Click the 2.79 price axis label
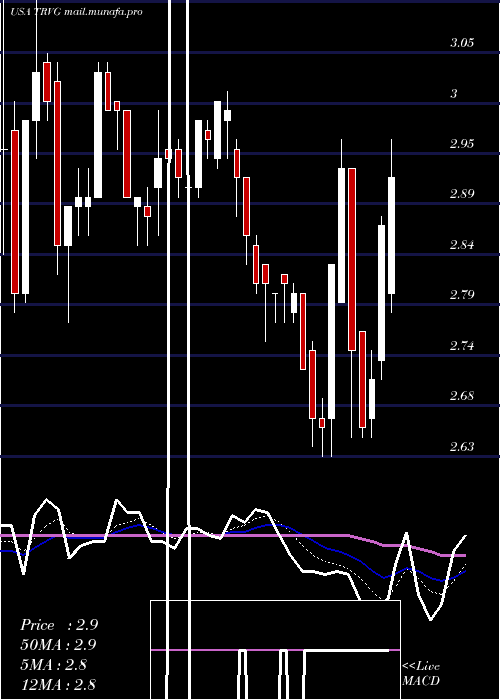Image resolution: width=500 pixels, height=700 pixels. (x=462, y=295)
